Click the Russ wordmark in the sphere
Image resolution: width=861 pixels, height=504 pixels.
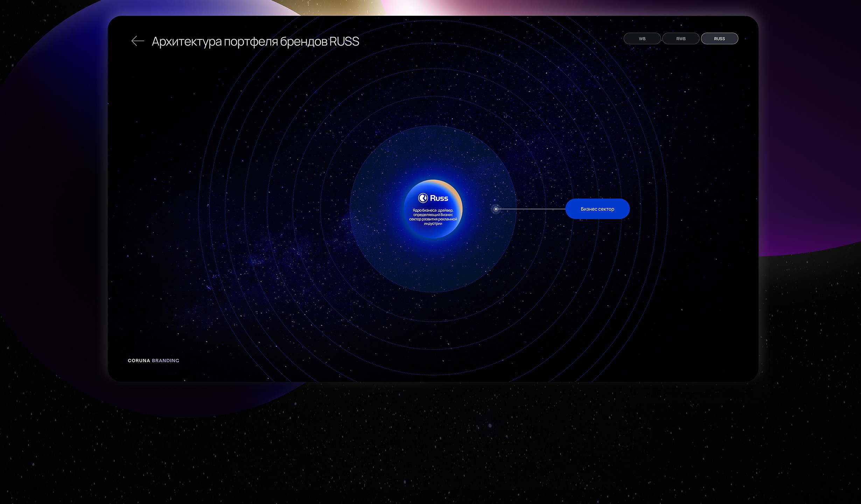click(x=439, y=198)
